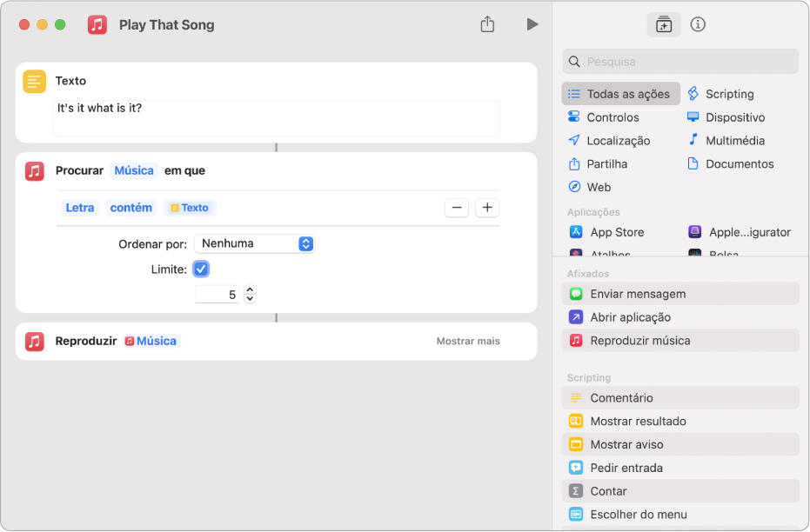Click the yellow Texto action icon
Image resolution: width=810 pixels, height=532 pixels.
click(35, 81)
